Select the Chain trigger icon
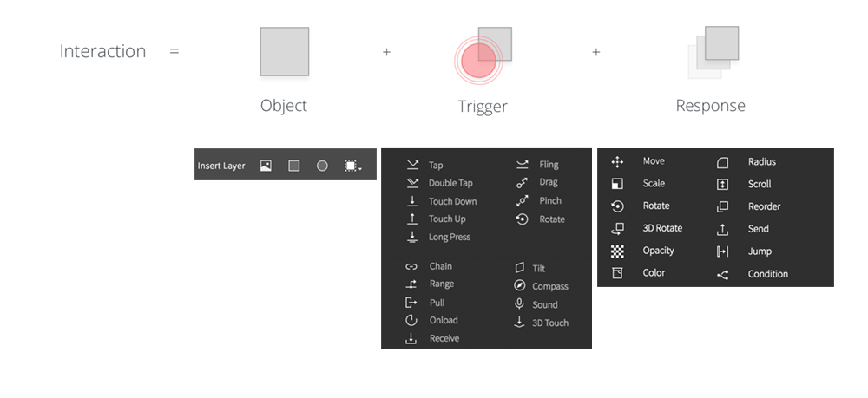Image resolution: width=868 pixels, height=398 pixels. click(x=411, y=266)
